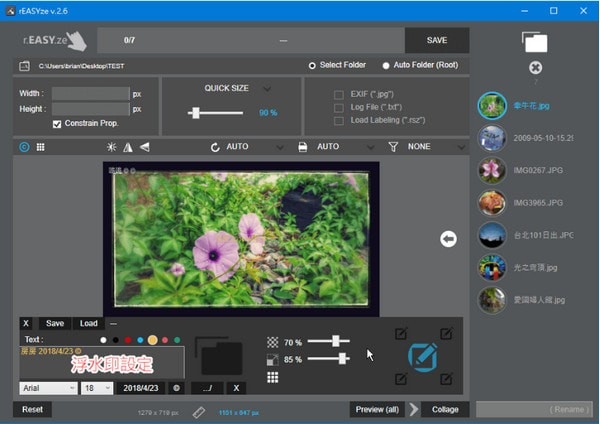Open the watermark image folder icon

coord(219,356)
